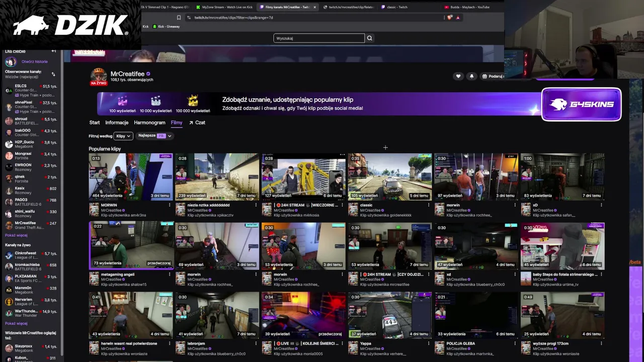Viewport: 644px width, 362px height.
Task: Click the external arrow icon beside Czat
Action: 191,123
